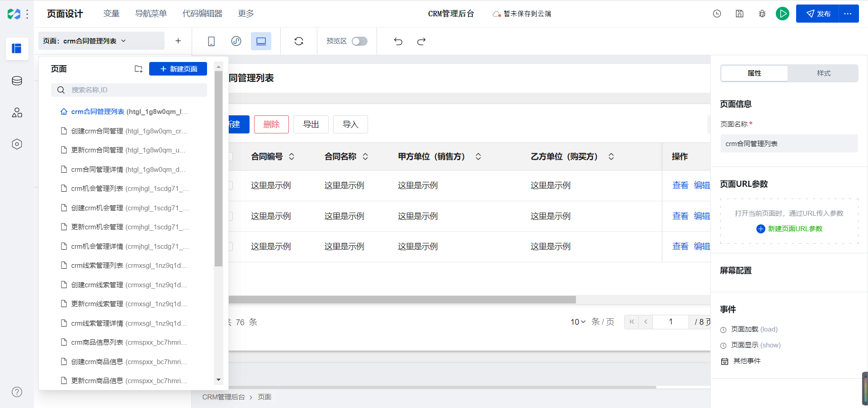Screen dimensions: 868x408
Task: Open the page selector crm合同管理列表 dropdown
Action: (x=101, y=41)
